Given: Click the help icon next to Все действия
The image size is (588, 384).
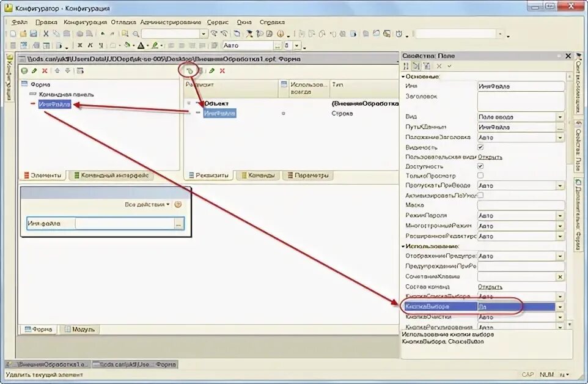Looking at the screenshot, I should point(178,204).
